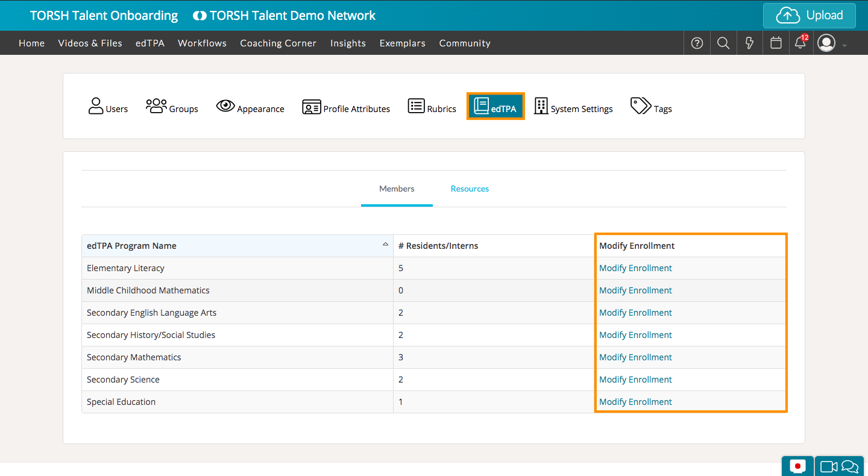Open the Tags admin section
Screen dimensions: 868x476
click(651, 107)
